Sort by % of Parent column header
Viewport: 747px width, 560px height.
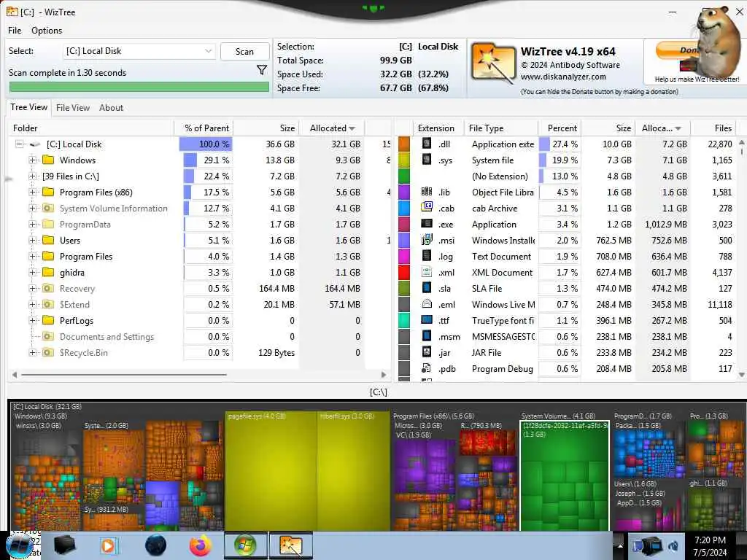pyautogui.click(x=204, y=128)
